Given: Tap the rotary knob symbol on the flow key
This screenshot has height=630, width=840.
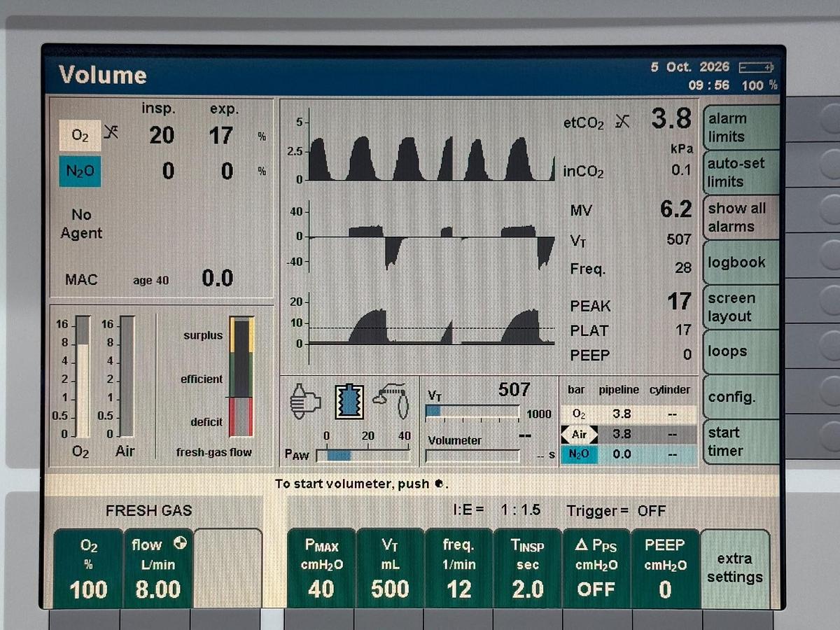Looking at the screenshot, I should [x=180, y=543].
